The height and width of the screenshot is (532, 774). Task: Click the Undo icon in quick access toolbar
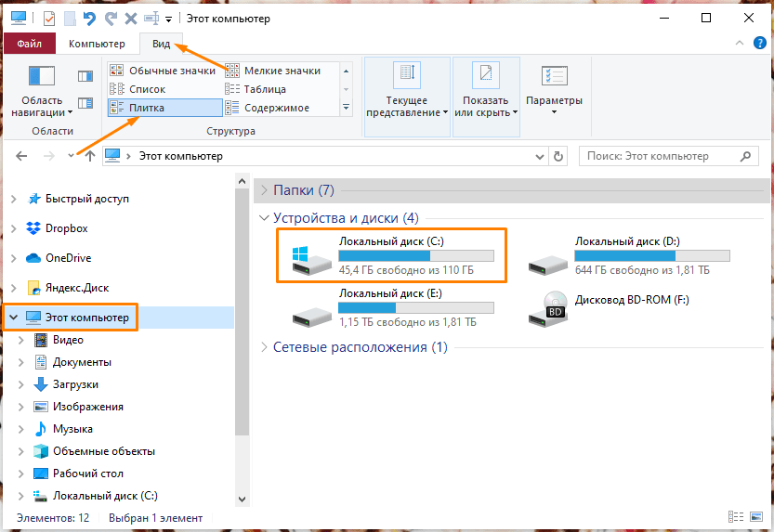pyautogui.click(x=89, y=19)
